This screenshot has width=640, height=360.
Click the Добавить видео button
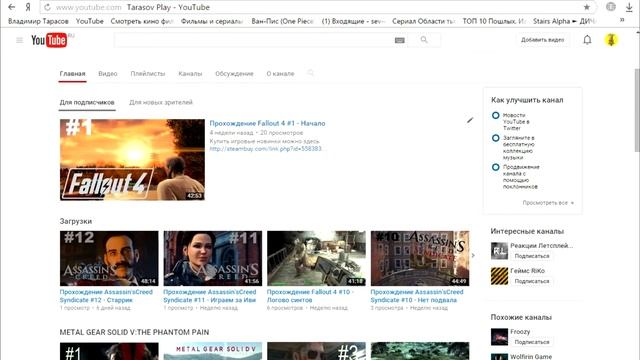pos(542,40)
